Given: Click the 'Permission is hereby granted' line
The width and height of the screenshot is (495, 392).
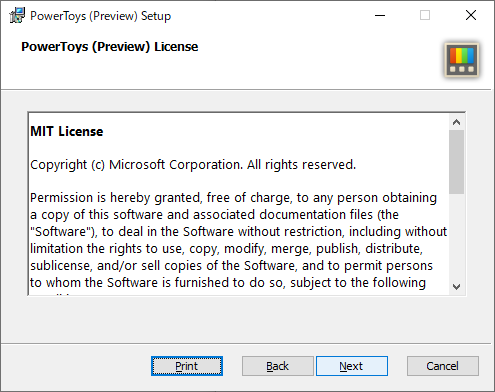Looking at the screenshot, I should click(233, 198).
